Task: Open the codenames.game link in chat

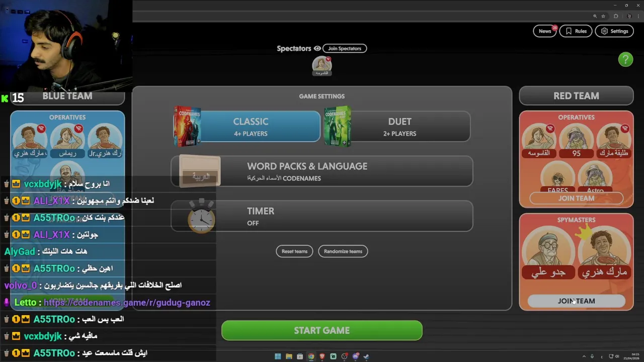Action: [127, 302]
